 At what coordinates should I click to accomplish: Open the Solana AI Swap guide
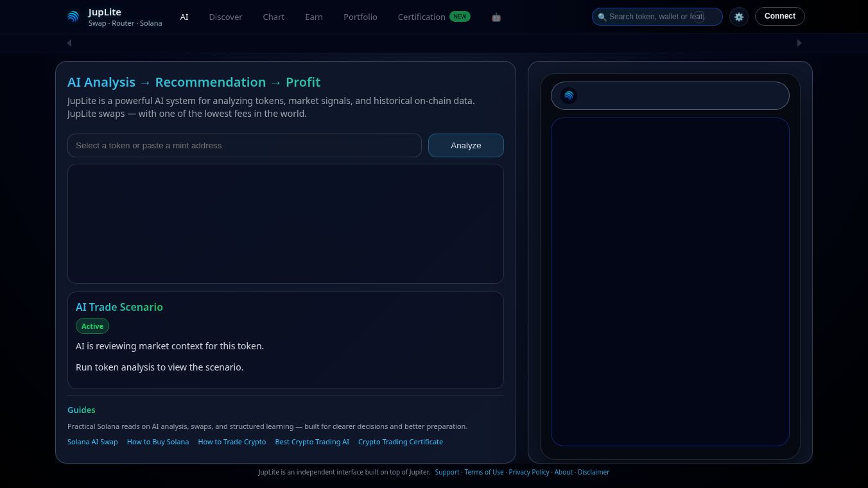point(92,442)
